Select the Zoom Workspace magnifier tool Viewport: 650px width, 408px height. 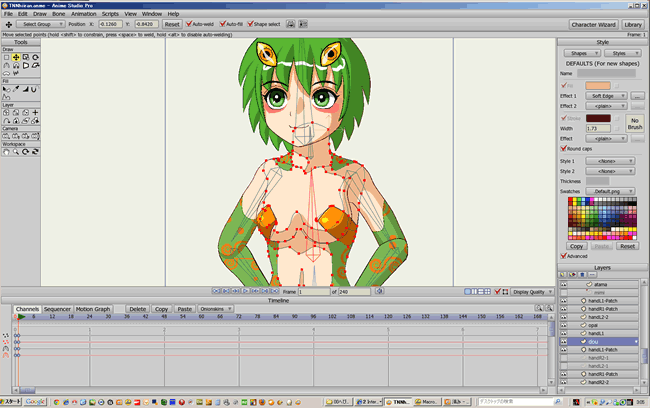[16, 152]
